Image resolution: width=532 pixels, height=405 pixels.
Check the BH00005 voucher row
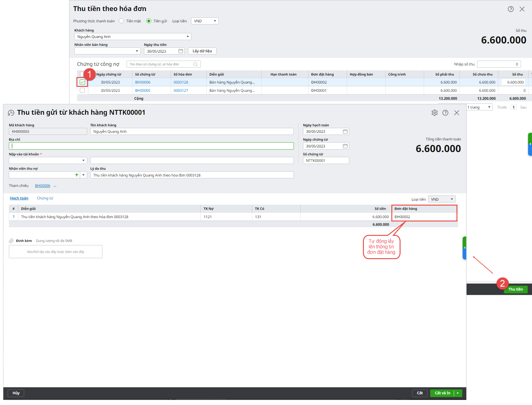tap(82, 91)
